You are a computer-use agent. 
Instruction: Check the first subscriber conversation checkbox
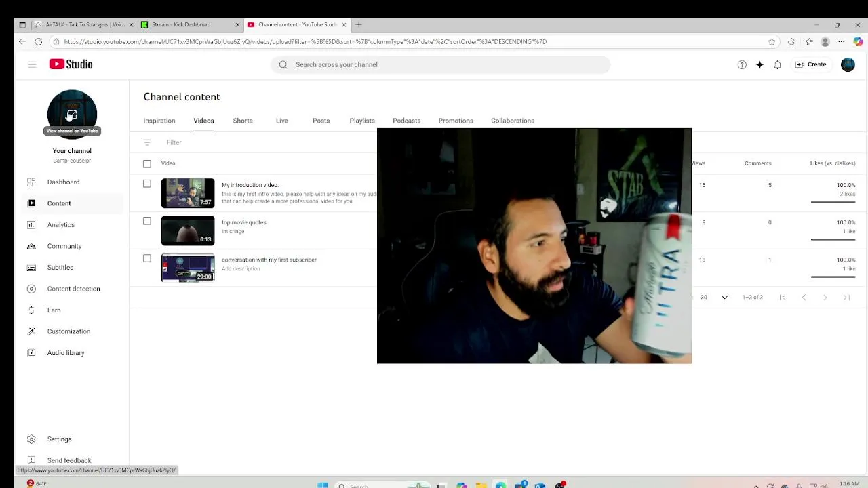[147, 258]
